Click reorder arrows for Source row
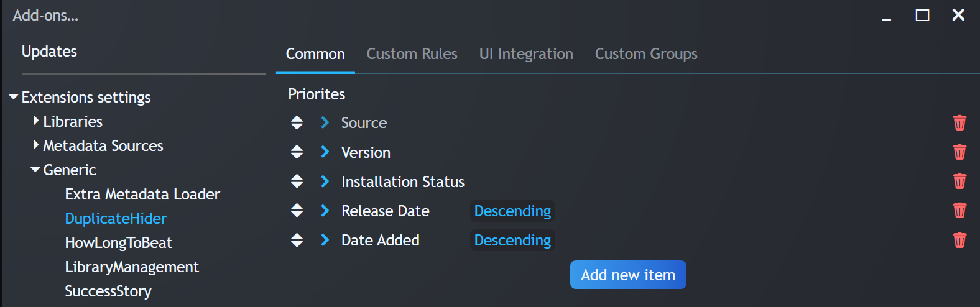 (x=297, y=122)
